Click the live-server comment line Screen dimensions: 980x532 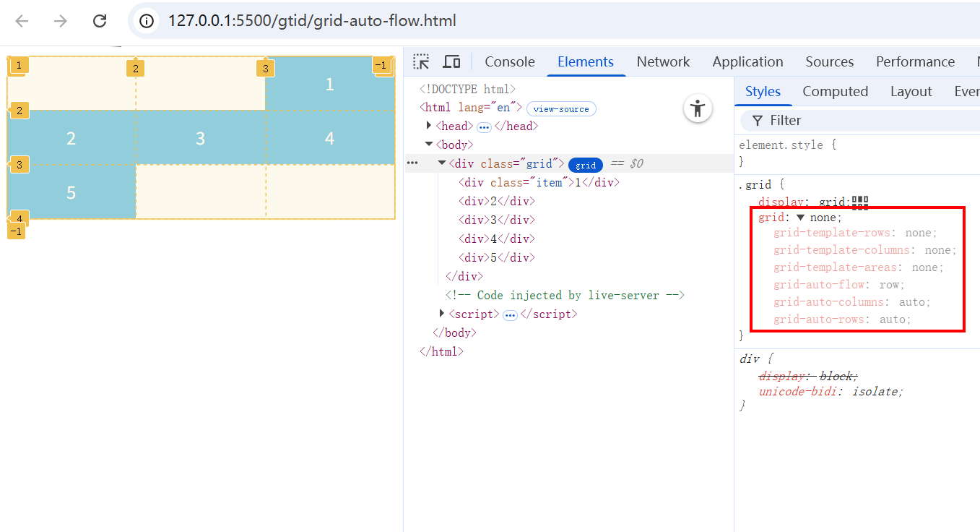(565, 295)
